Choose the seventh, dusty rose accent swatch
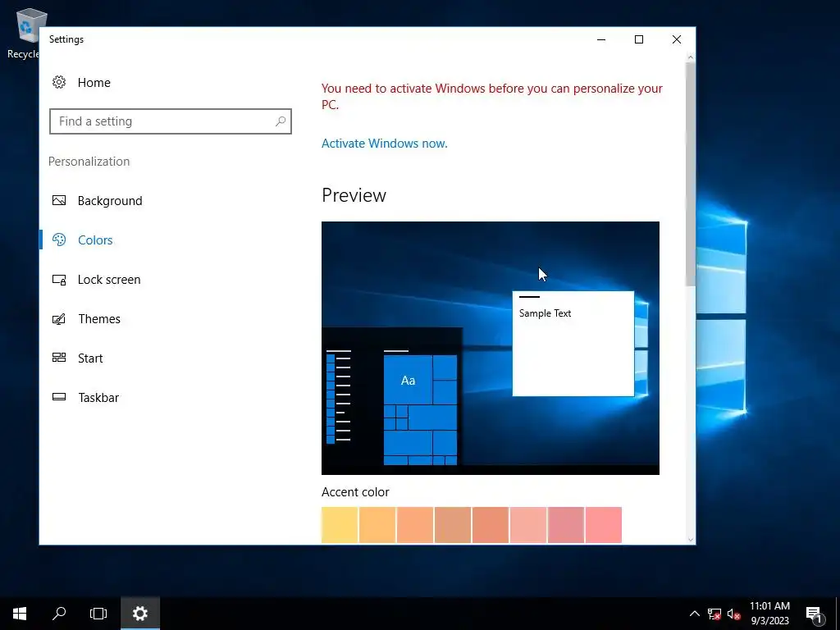Screen dimensions: 840x630 (x=566, y=525)
